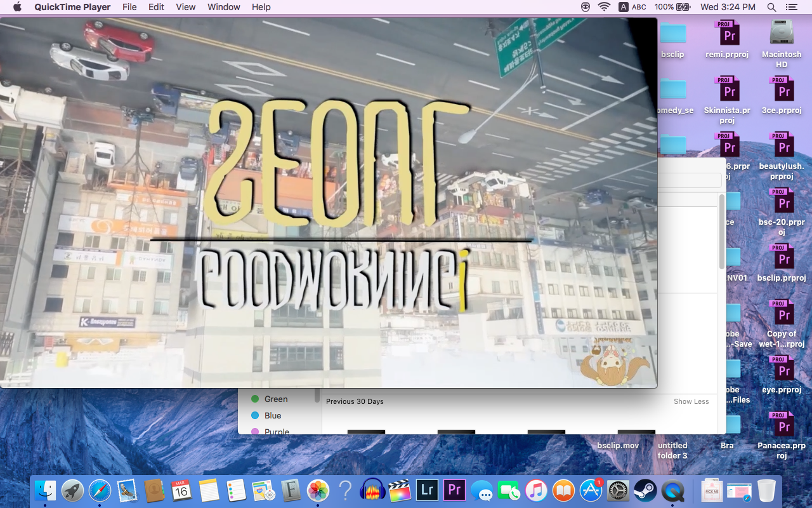Image resolution: width=812 pixels, height=508 pixels.
Task: Open the ABC input source menu
Action: 632,7
